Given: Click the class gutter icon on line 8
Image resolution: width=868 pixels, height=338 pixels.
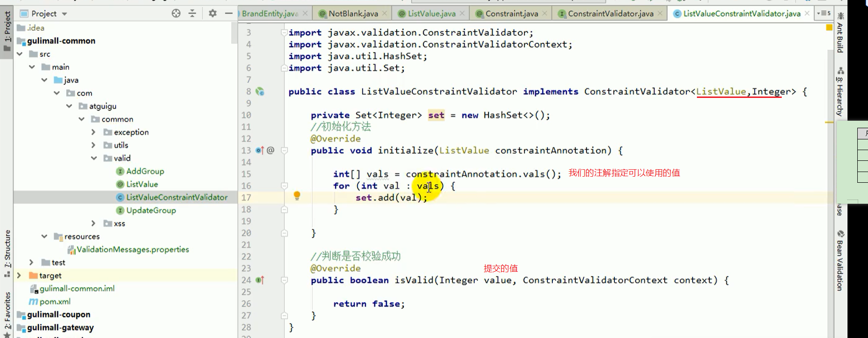Looking at the screenshot, I should click(x=260, y=91).
